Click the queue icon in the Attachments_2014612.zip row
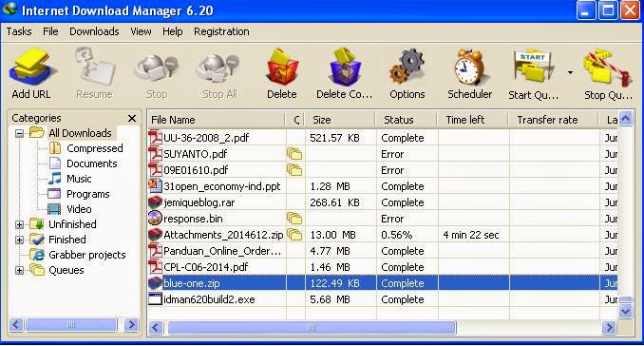644x346 pixels. pyautogui.click(x=294, y=235)
